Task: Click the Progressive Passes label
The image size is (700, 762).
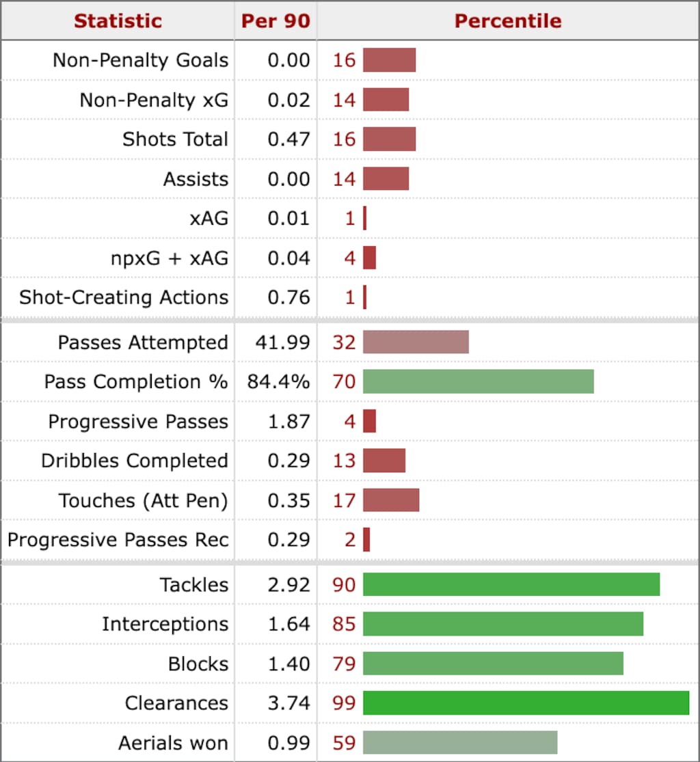Action: pos(138,421)
